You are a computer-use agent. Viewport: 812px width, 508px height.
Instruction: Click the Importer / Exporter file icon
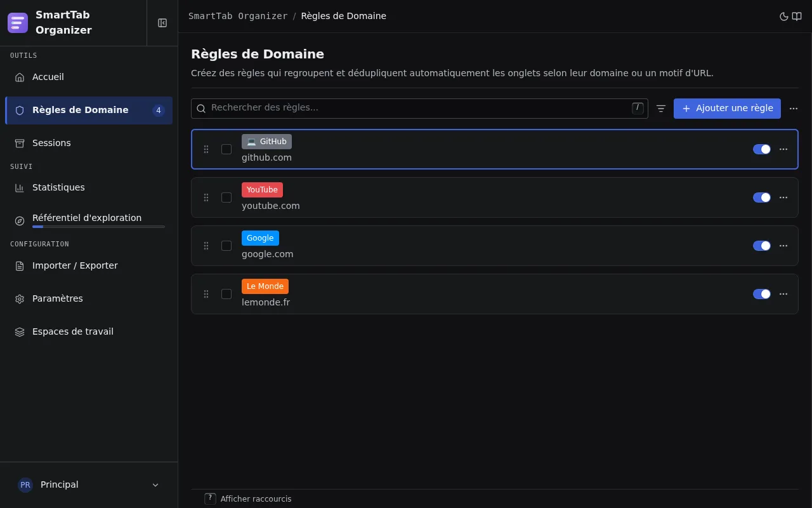[x=20, y=266]
